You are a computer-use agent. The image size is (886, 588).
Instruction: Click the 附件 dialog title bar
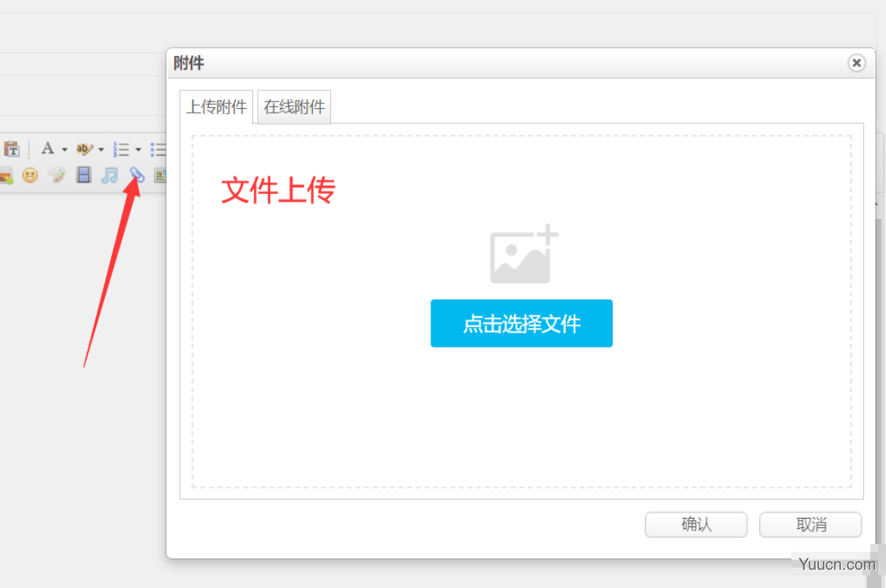(x=520, y=63)
